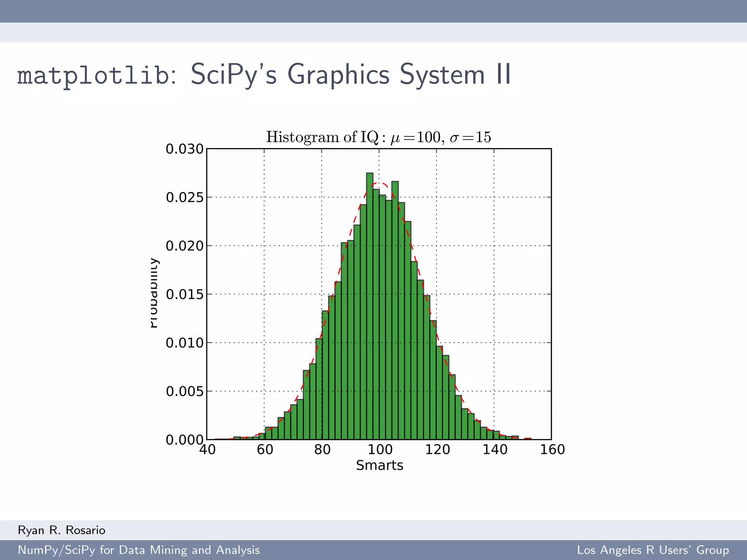
Task: Click the x-axis tick label 80
Action: [x=322, y=450]
